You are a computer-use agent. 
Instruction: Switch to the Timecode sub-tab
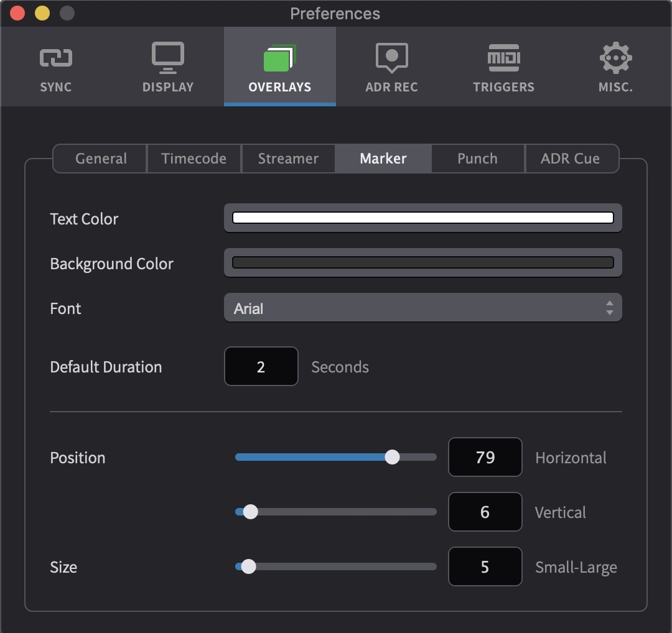coord(194,159)
